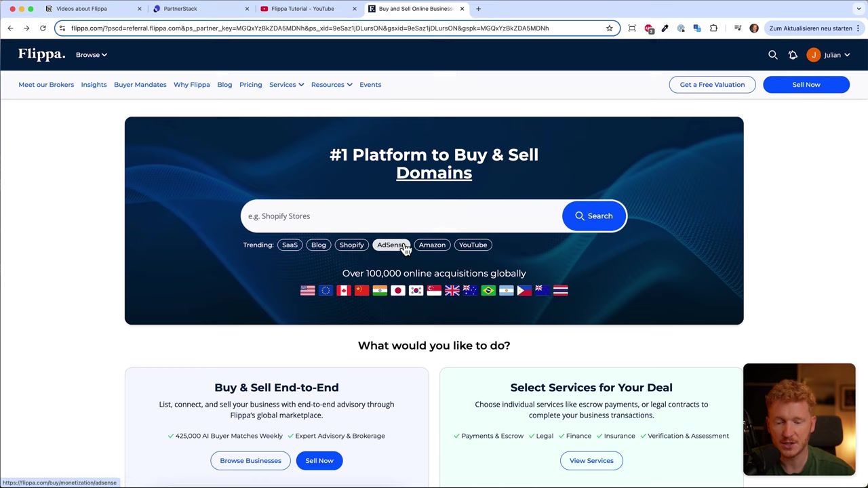Reload the page with the refresh icon

[x=43, y=28]
